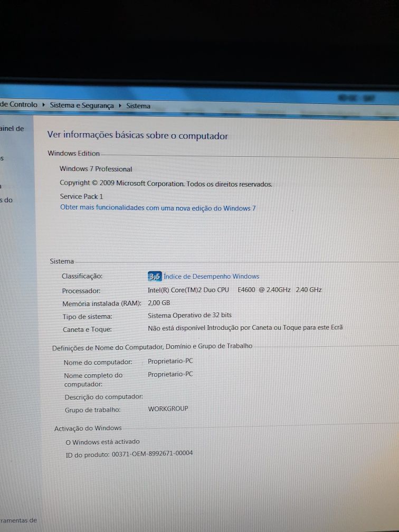Select Caneta e Toque unavailable text
Image resolution: width=399 pixels, height=532 pixels.
[x=245, y=328]
